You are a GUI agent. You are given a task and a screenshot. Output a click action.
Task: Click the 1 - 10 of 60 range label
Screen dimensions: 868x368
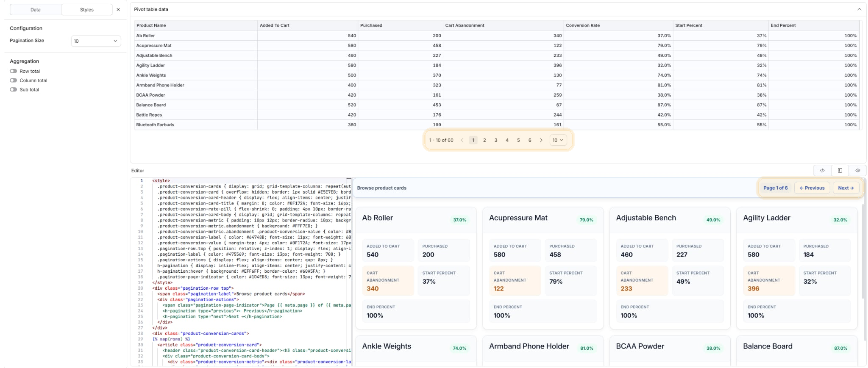[x=441, y=140]
